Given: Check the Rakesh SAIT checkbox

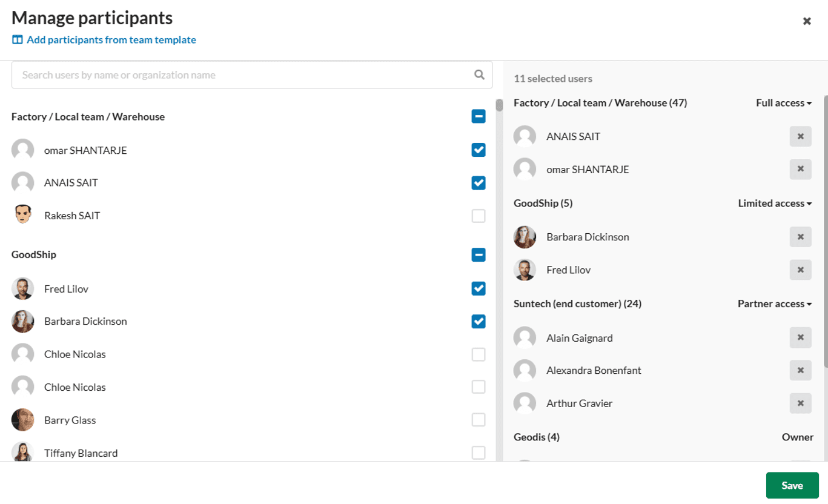Looking at the screenshot, I should [479, 216].
